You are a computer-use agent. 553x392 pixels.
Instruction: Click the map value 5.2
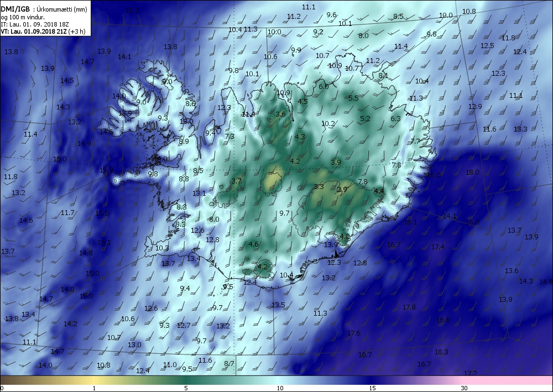(x=366, y=119)
